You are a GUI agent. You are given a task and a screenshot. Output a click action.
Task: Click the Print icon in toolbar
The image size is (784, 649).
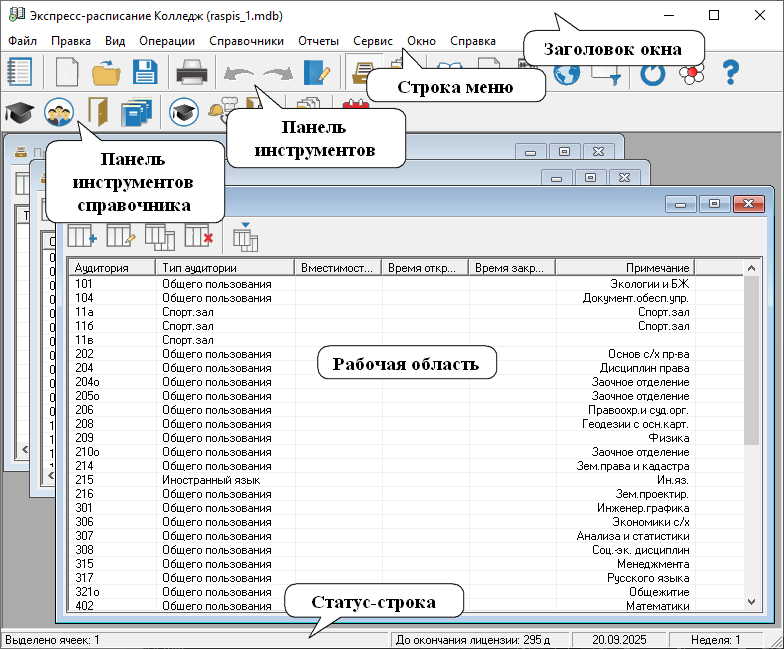click(191, 73)
